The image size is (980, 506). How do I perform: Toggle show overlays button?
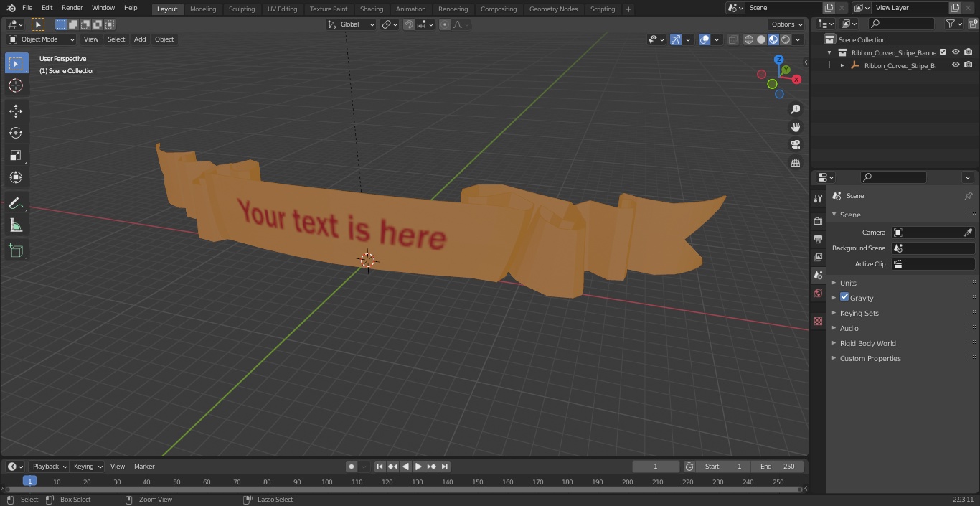click(x=705, y=39)
